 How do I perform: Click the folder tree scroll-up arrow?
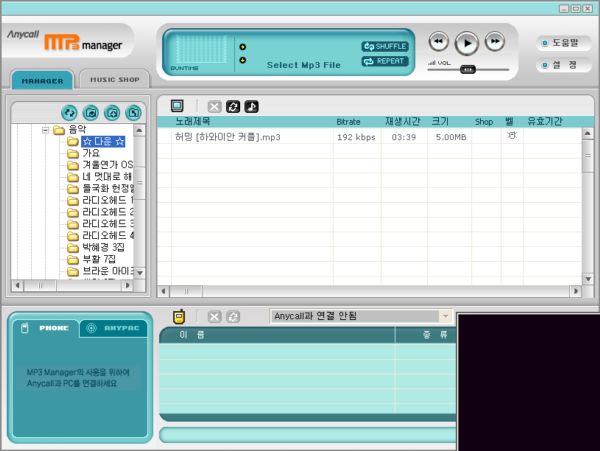click(140, 130)
